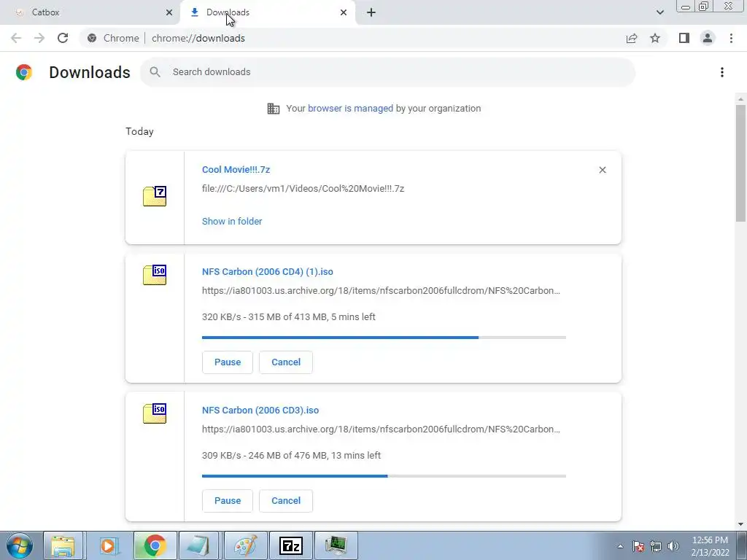Open Chrome's three-dot main menu
The width and height of the screenshot is (747, 560).
[x=731, y=38]
